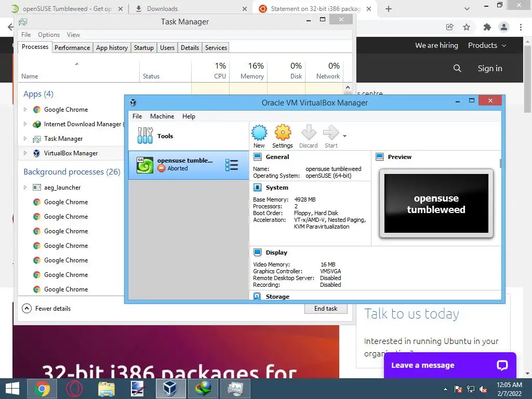Switch to the Services tab

(216, 47)
